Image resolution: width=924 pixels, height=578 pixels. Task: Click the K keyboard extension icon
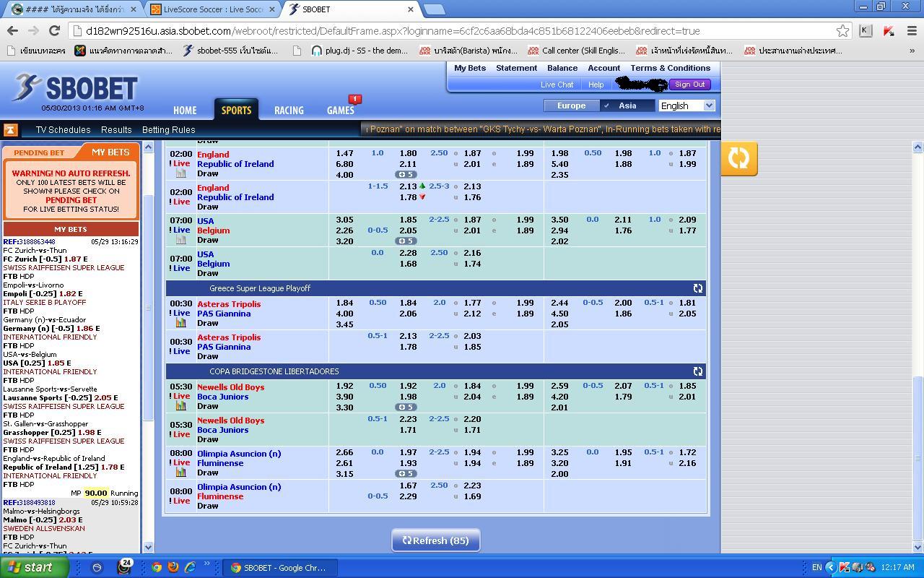pos(865,30)
